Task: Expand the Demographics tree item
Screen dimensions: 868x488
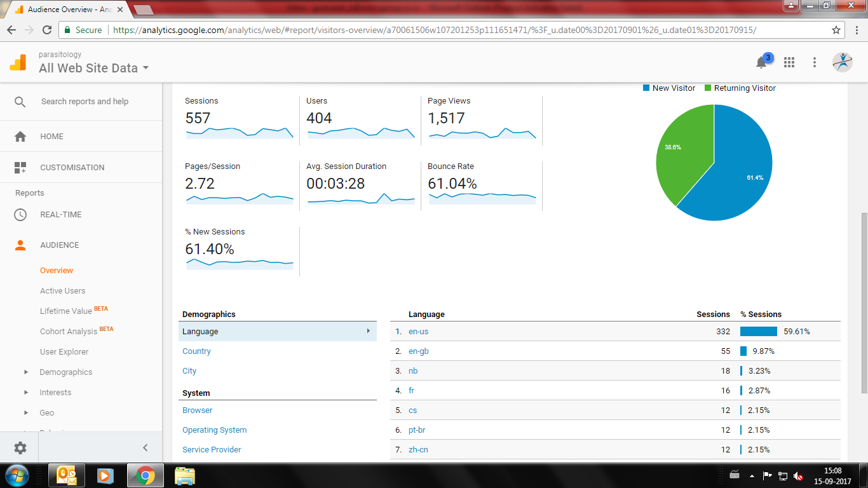Action: click(x=26, y=372)
